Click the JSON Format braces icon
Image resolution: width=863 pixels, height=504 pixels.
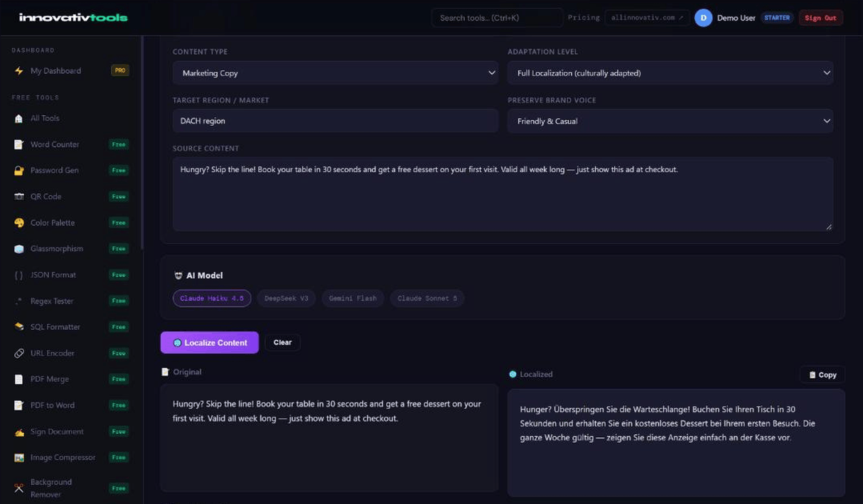[x=19, y=275]
